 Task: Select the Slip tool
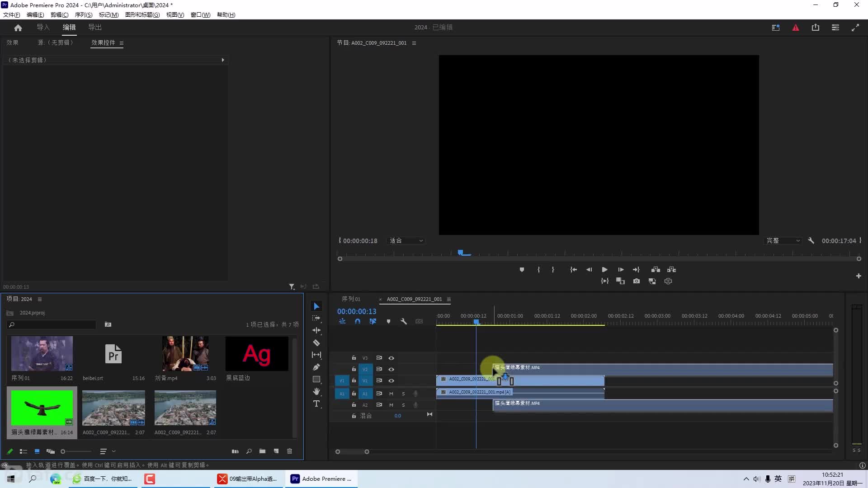pos(316,355)
